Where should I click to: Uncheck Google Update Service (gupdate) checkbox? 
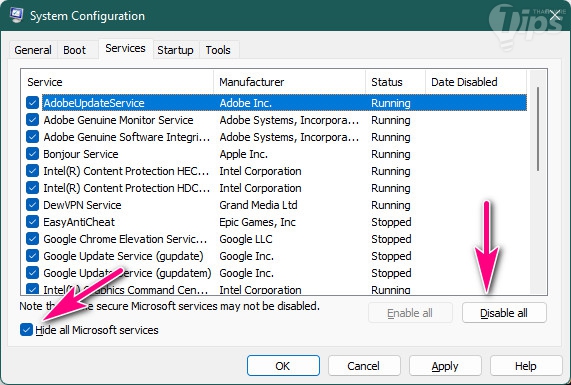point(32,256)
